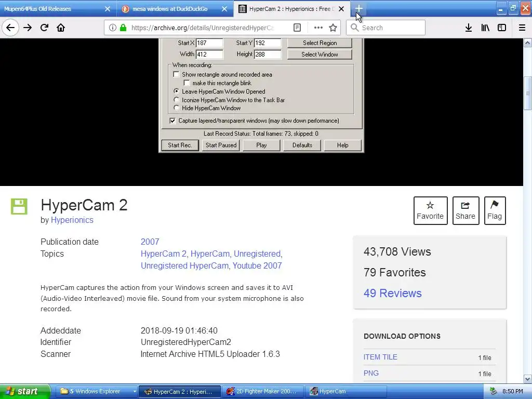Toggle reader view in address bar
The image size is (532, 399).
point(297,28)
